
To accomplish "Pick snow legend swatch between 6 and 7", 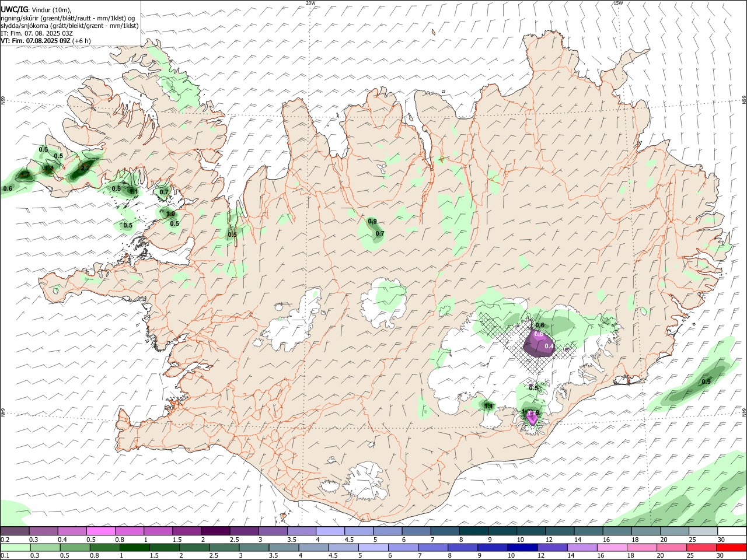I will pos(416,531).
